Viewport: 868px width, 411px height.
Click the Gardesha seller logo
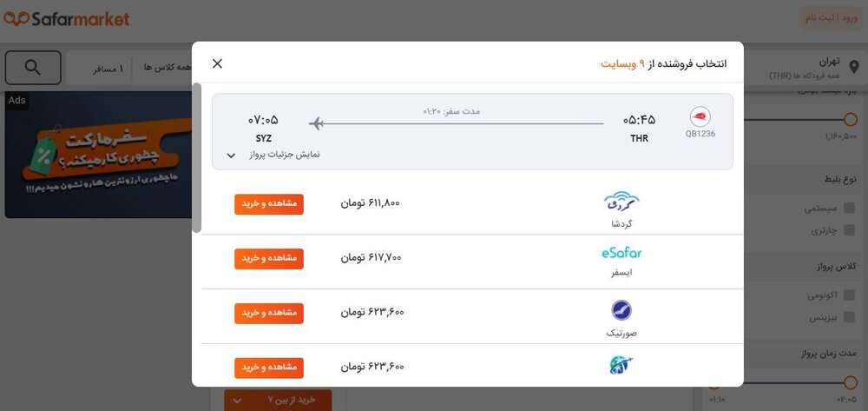coord(621,202)
